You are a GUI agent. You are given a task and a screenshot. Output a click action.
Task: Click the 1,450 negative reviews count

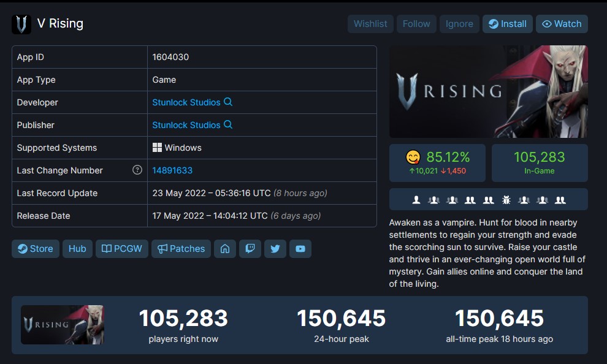click(x=453, y=171)
